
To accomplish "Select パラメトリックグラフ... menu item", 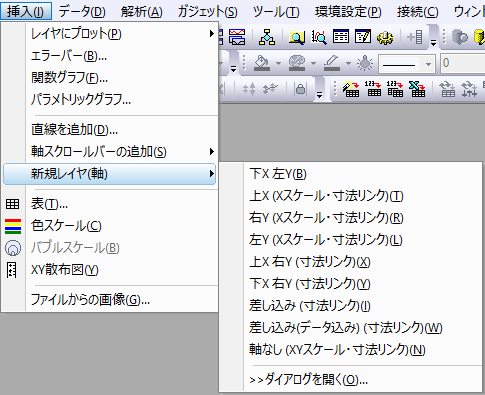I will 109,99.
